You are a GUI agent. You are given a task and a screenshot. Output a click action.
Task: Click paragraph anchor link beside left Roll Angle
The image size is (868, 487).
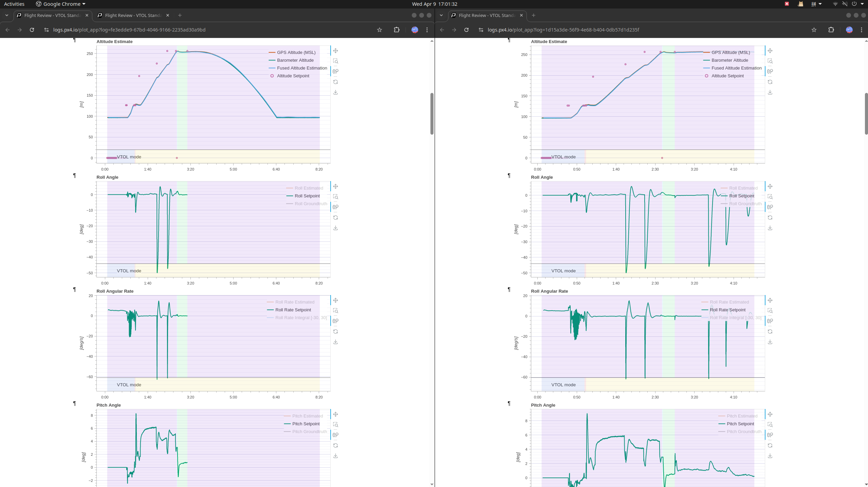point(74,175)
